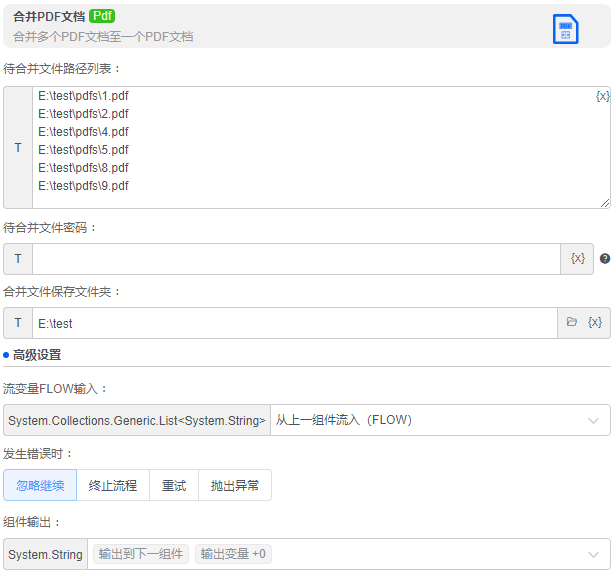The image size is (614, 574).
Task: Insert variable in file password field
Action: point(577,258)
